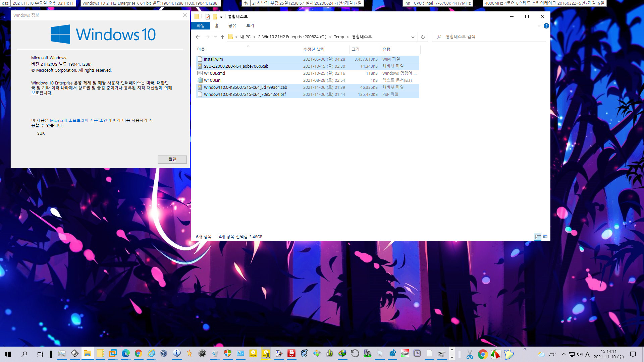This screenshot has height=362, width=644.
Task: Launch Microsoft Edge from taskbar
Action: coord(125,354)
